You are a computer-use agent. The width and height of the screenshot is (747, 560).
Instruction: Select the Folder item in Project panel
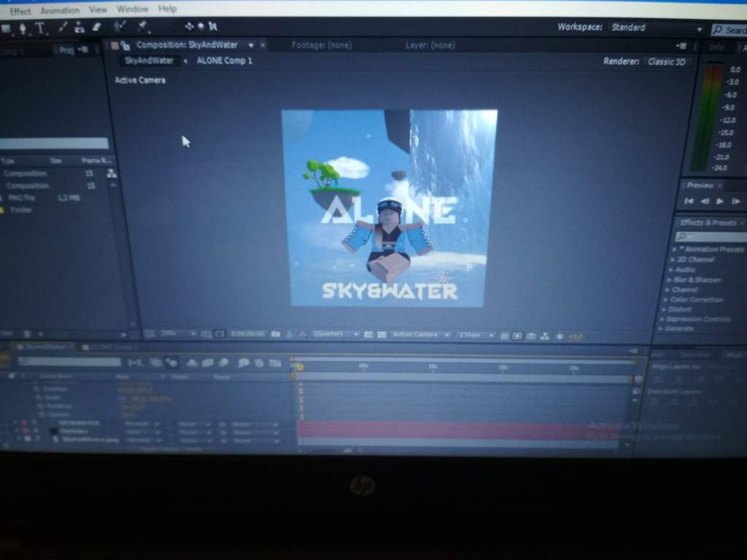21,209
